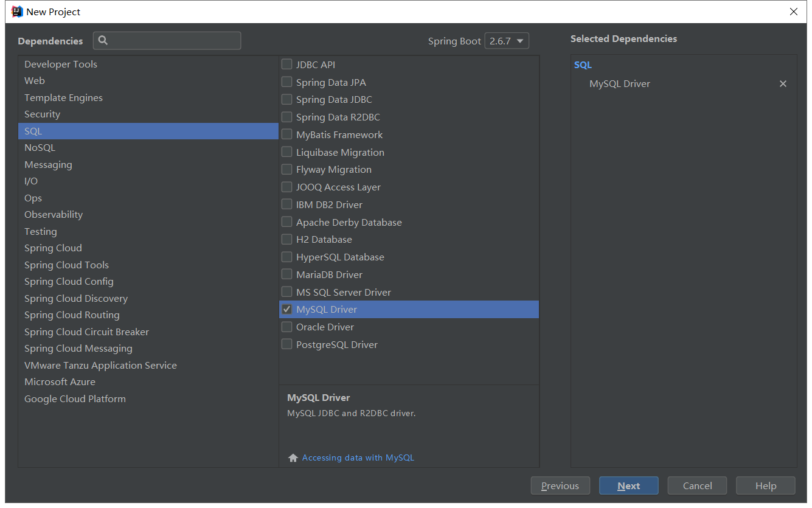Open Help for this dialog
This screenshot has height=508, width=812.
pos(765,485)
